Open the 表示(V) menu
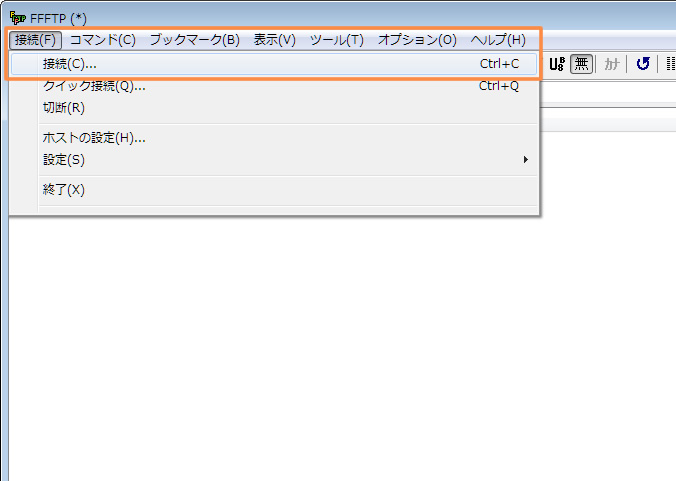This screenshot has height=481, width=676. tap(275, 40)
